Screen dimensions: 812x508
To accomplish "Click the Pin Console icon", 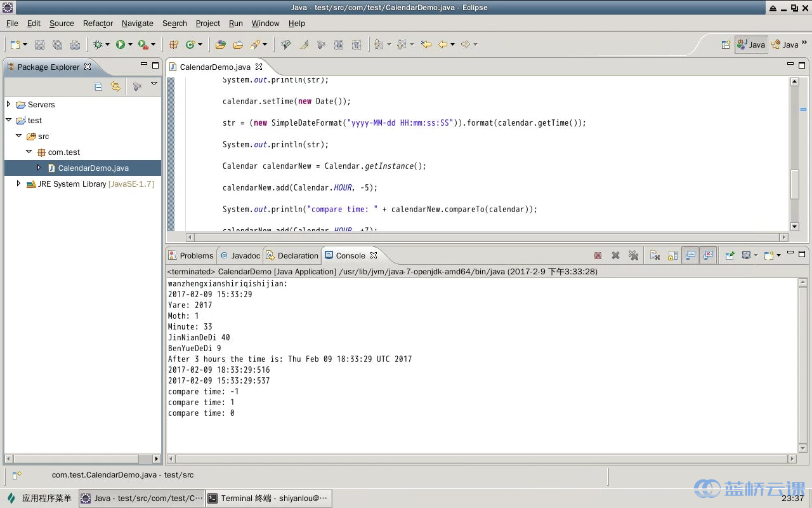I will (730, 255).
